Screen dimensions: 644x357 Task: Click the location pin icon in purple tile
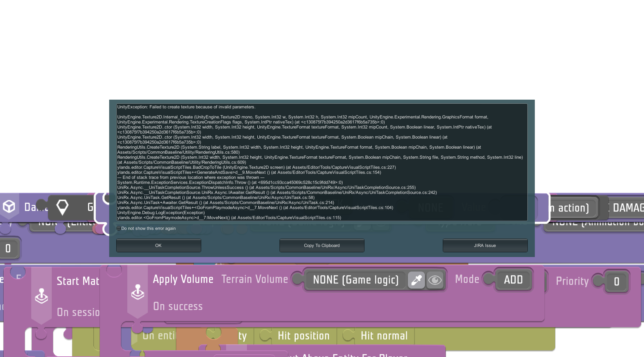click(62, 207)
